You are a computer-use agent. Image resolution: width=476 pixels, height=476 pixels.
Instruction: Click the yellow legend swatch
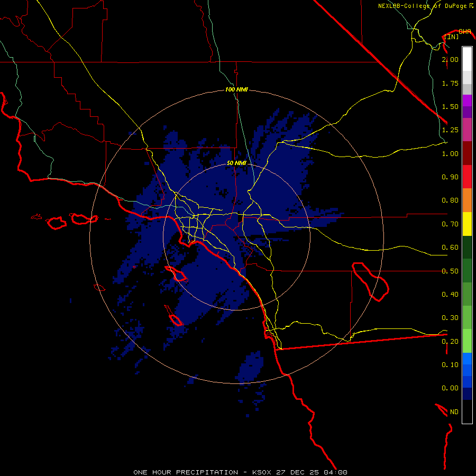click(x=467, y=224)
